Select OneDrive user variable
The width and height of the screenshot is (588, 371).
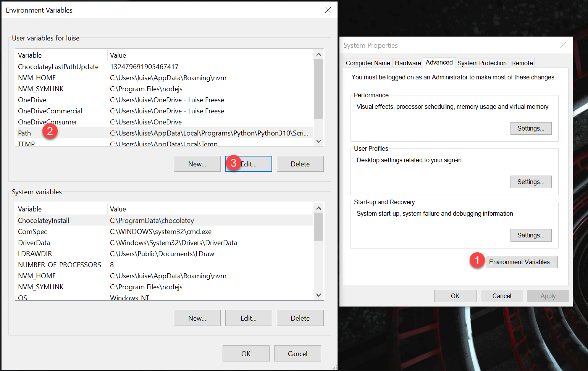(x=165, y=100)
